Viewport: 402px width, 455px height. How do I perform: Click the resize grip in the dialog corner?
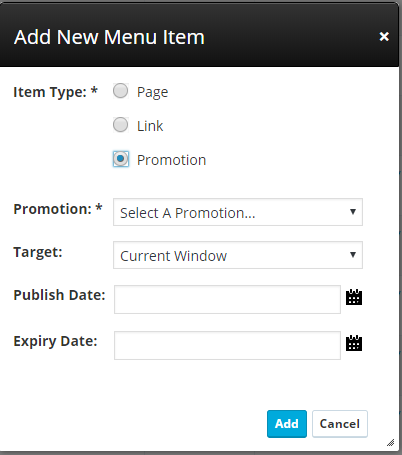390,442
